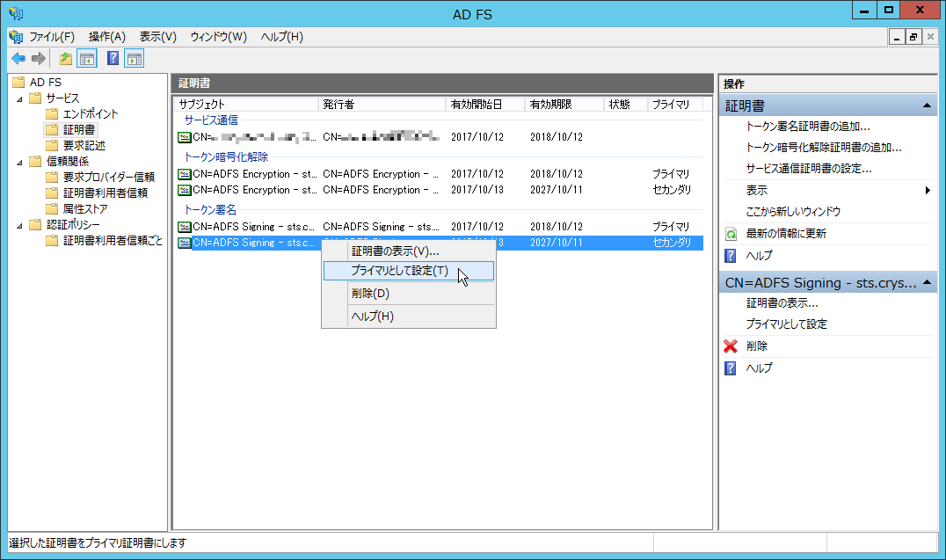Click the AD FS icon in menu bar
Viewport: 946px width, 560px height.
[16, 37]
